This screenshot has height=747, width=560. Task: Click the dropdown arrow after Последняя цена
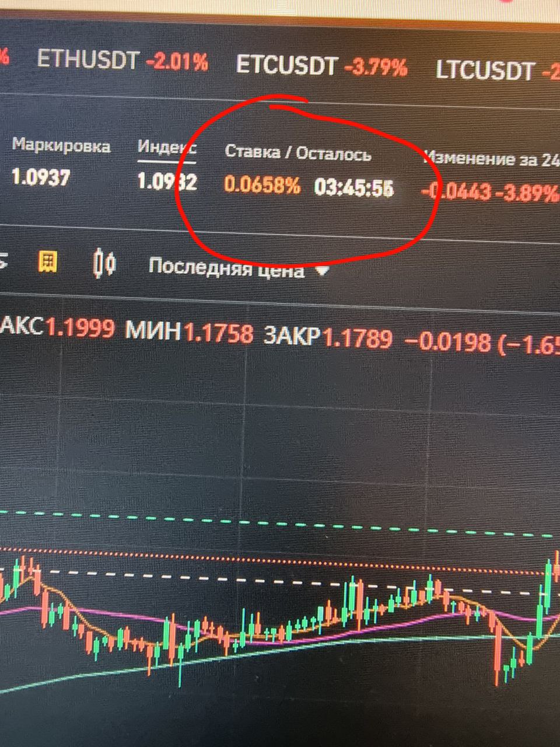pos(322,271)
